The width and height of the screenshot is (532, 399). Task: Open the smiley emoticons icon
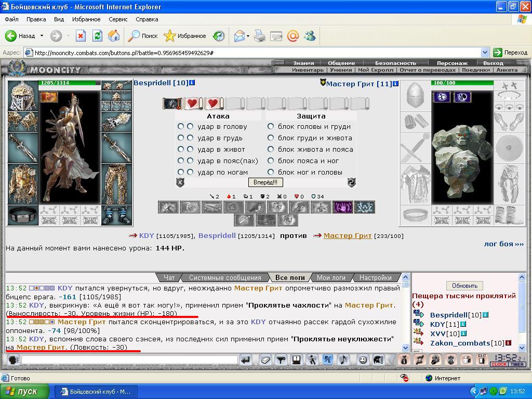pos(363,360)
